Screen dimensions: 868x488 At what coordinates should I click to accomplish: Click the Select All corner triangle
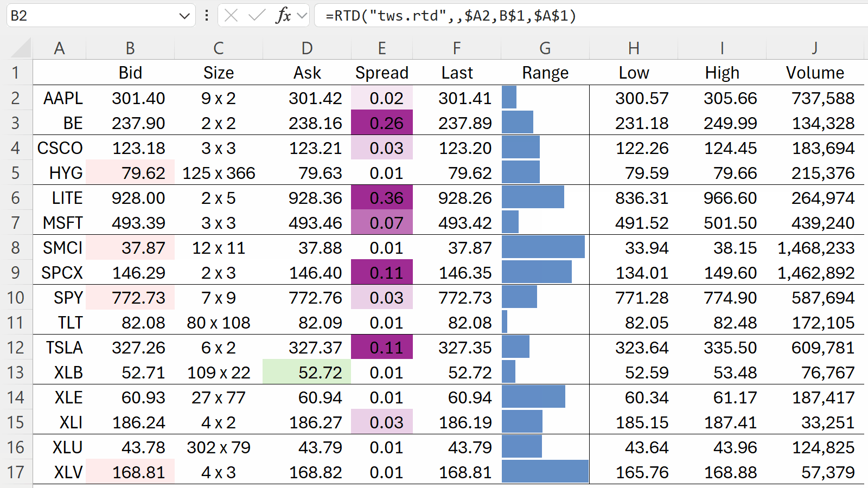pyautogui.click(x=21, y=48)
